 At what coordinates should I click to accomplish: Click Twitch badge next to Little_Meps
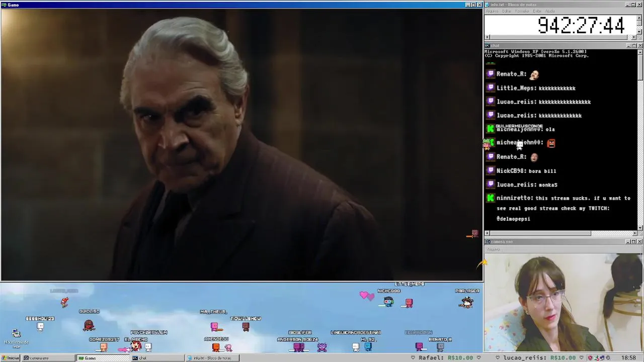pos(491,88)
